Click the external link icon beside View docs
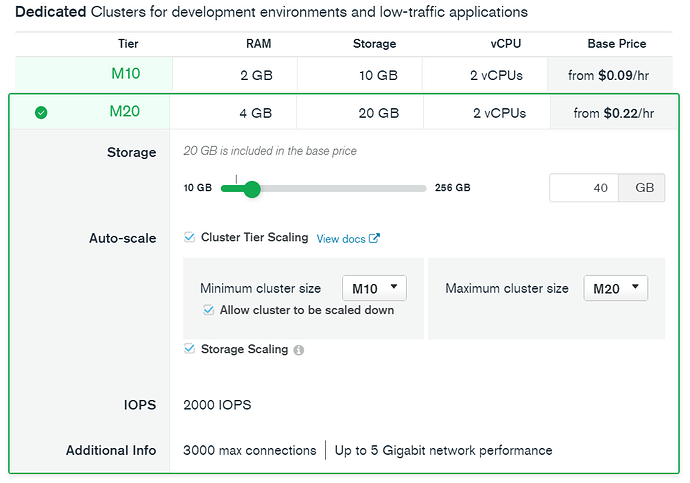Image resolution: width=690 pixels, height=483 pixels. 374,239
